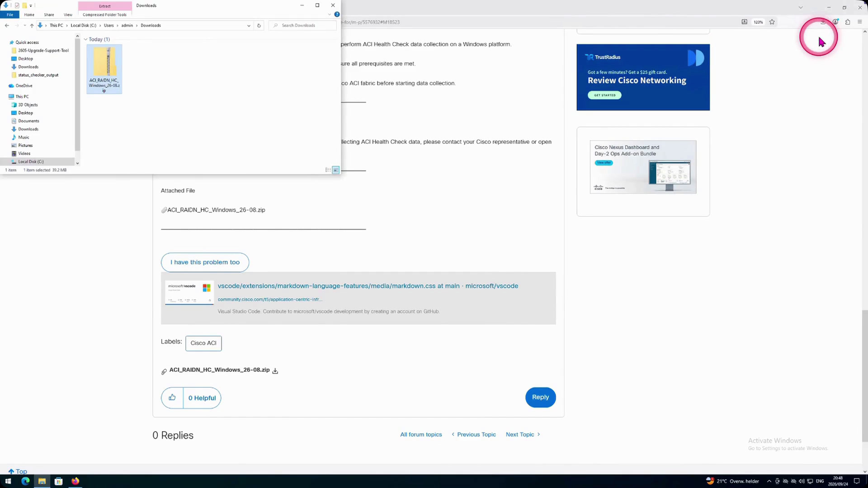Click the Reply button
Viewport: 868px width, 488px height.
click(x=540, y=397)
